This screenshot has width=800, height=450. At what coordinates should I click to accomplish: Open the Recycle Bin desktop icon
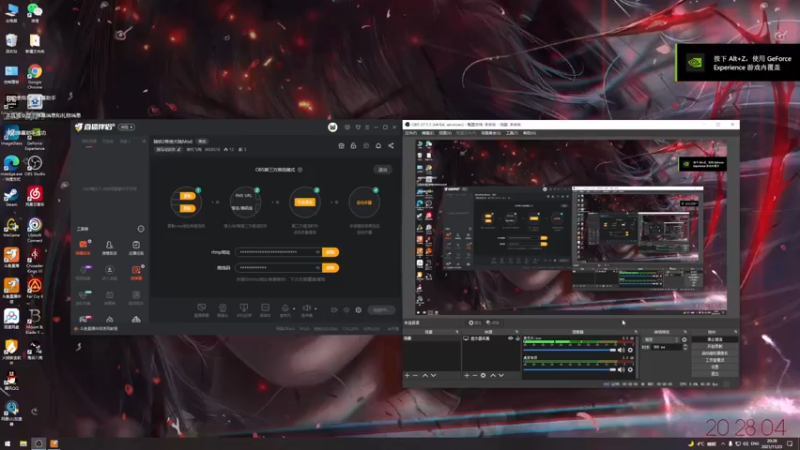11,43
